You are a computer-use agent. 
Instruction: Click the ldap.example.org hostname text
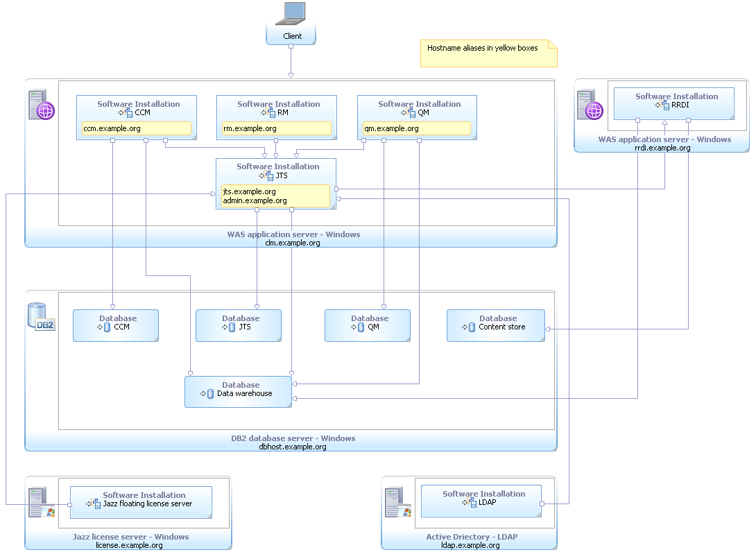(x=470, y=546)
